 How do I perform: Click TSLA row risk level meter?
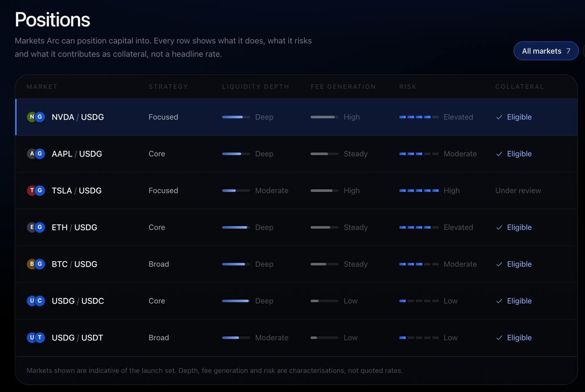(419, 191)
